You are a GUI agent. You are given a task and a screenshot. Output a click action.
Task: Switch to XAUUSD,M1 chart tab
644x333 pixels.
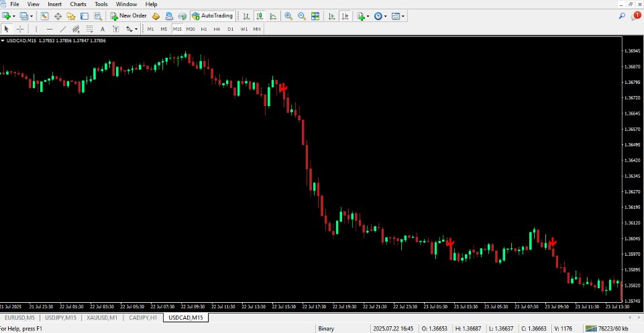[102, 318]
